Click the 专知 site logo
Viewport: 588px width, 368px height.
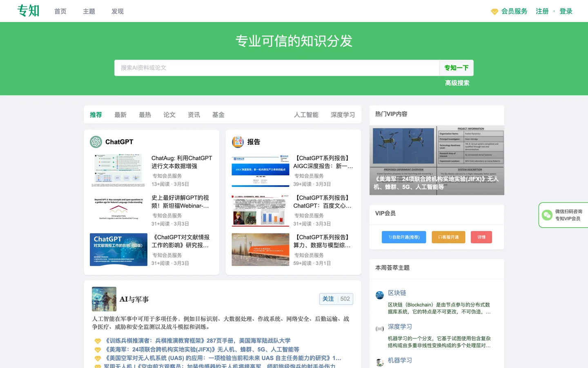(29, 11)
